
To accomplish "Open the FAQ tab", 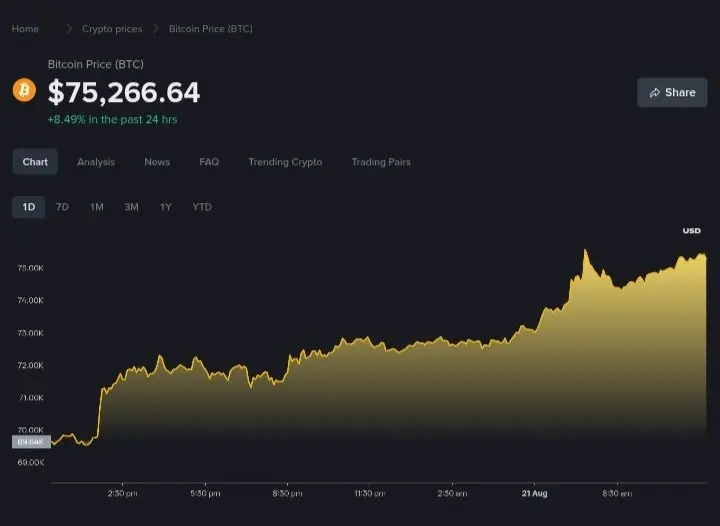I will tap(209, 162).
